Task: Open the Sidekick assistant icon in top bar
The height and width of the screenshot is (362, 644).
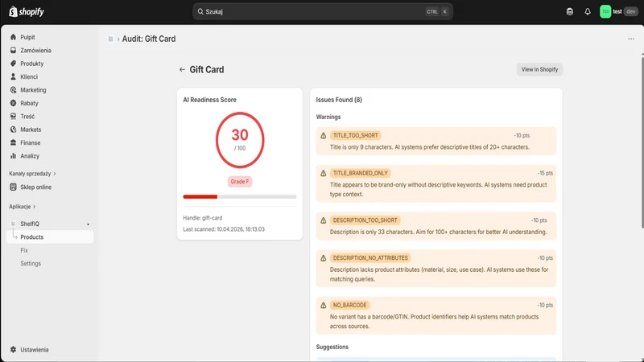Action: [569, 11]
